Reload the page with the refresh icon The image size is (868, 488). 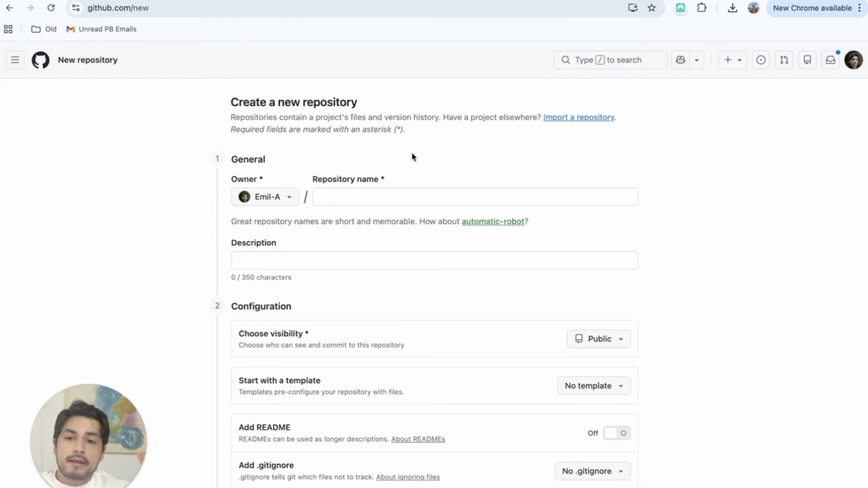[x=51, y=8]
